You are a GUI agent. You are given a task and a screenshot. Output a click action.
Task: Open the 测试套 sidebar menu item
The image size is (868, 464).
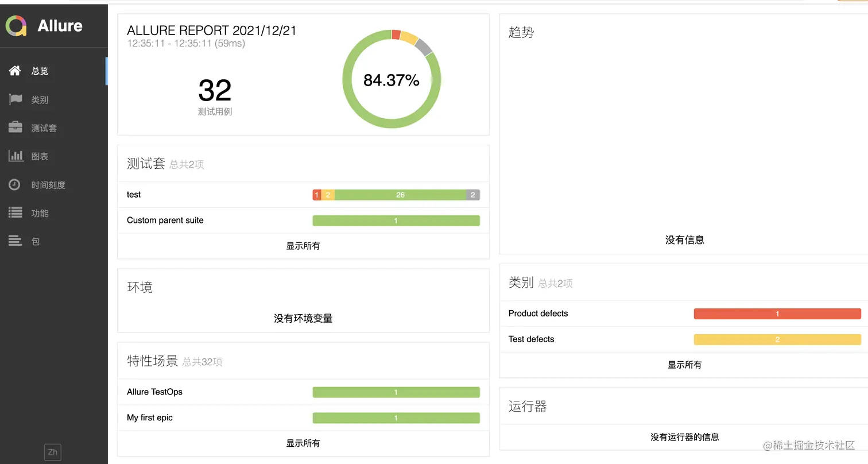pyautogui.click(x=54, y=128)
